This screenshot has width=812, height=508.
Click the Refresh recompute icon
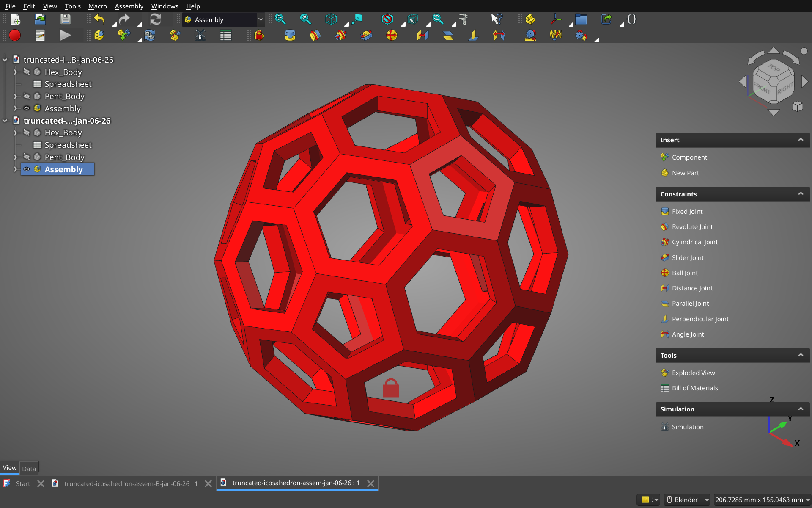[156, 19]
